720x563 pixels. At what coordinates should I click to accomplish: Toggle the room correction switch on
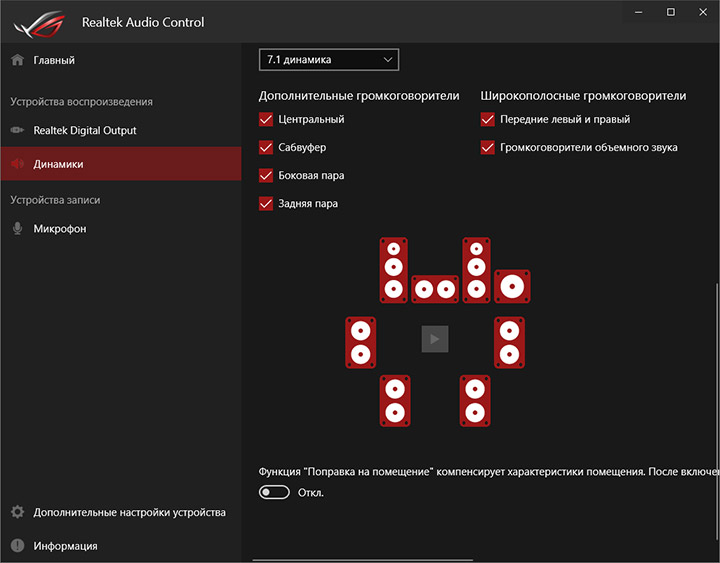click(x=274, y=492)
